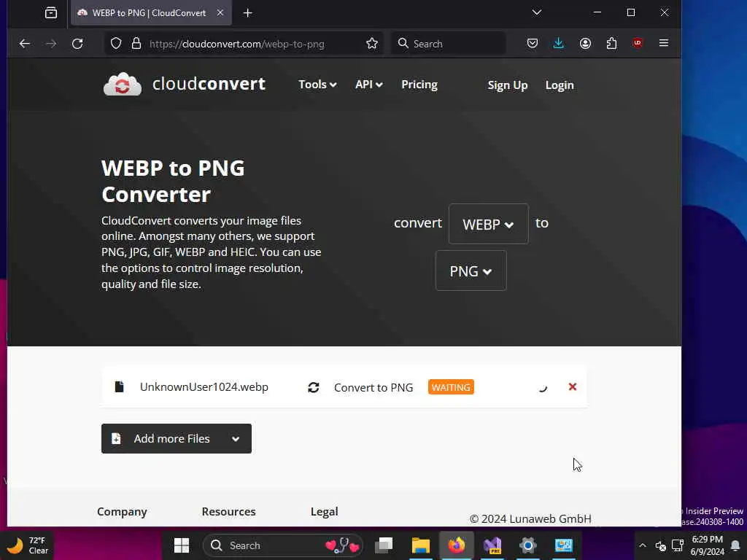Open the WEBP source format dropdown
The image size is (747, 560).
[x=488, y=224]
